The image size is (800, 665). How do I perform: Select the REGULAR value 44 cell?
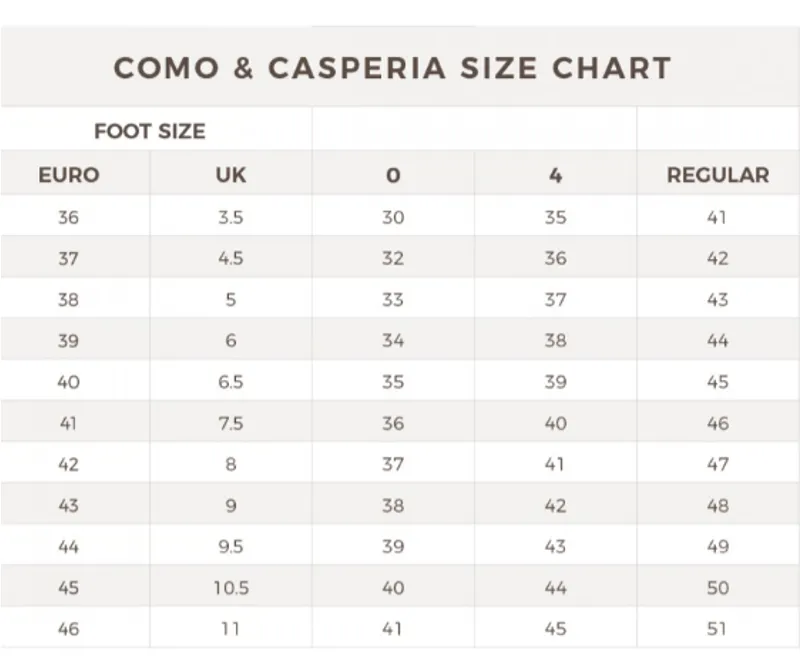[717, 340]
